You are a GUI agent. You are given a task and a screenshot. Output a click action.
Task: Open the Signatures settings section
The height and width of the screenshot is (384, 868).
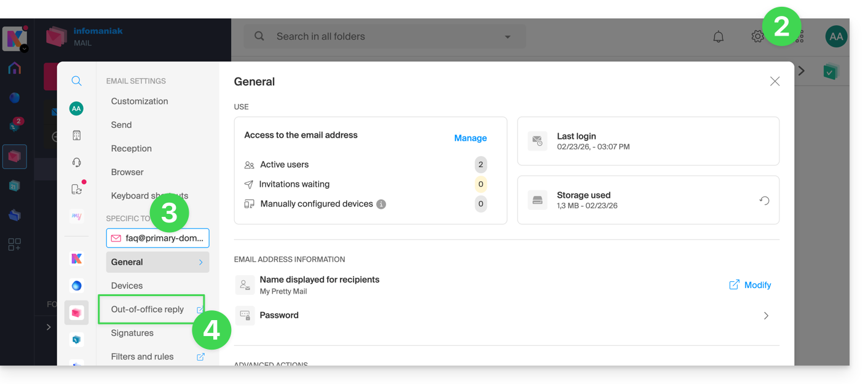click(x=132, y=333)
